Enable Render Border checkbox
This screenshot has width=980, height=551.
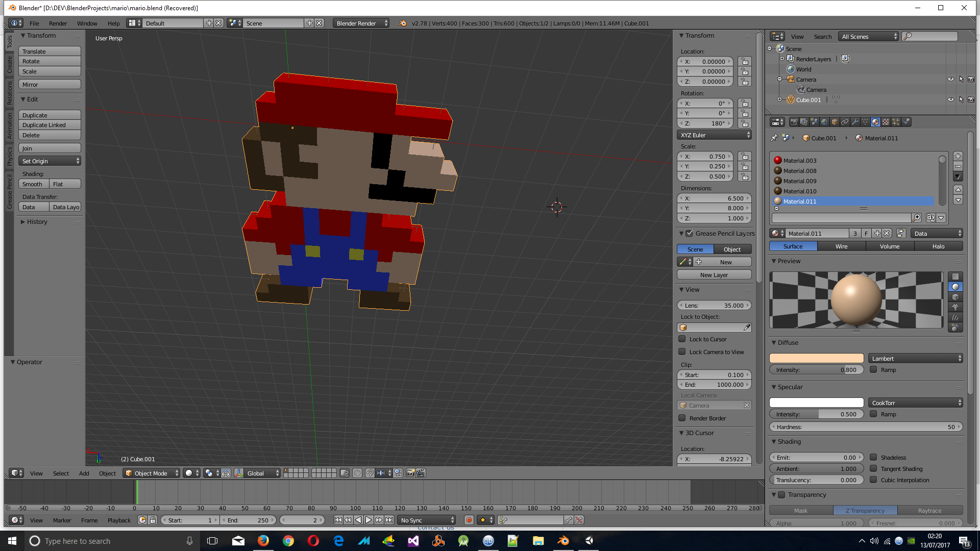tap(682, 418)
